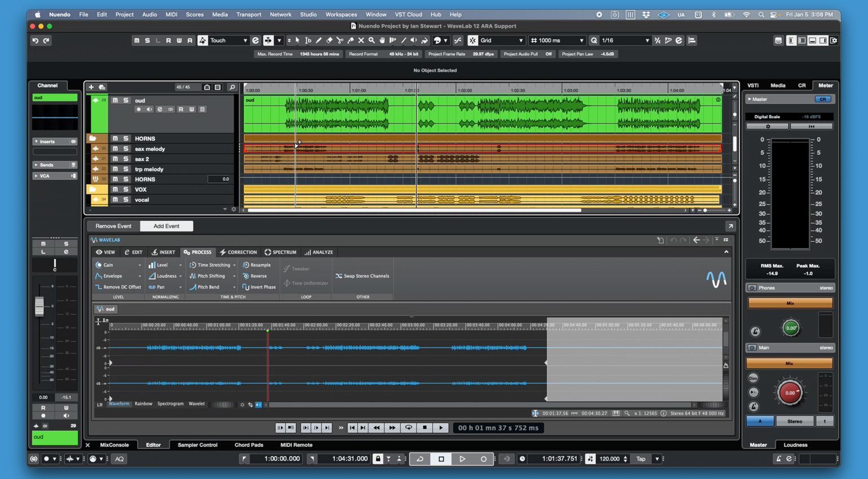
Task: Click the Tap tempo button
Action: tap(641, 459)
